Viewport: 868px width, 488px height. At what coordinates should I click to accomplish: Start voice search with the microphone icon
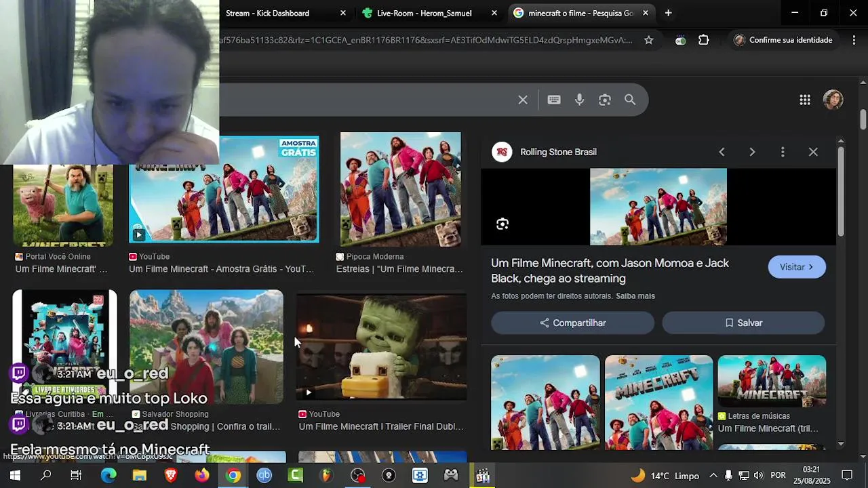579,100
